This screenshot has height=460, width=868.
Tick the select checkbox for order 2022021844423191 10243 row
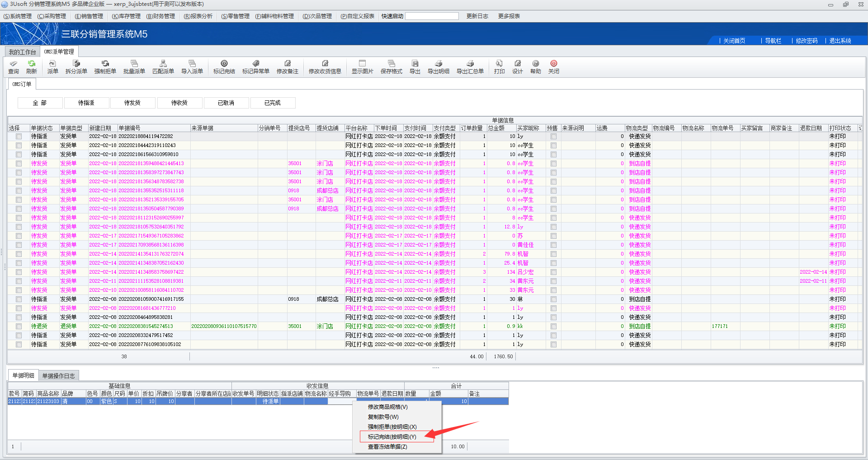tap(19, 145)
